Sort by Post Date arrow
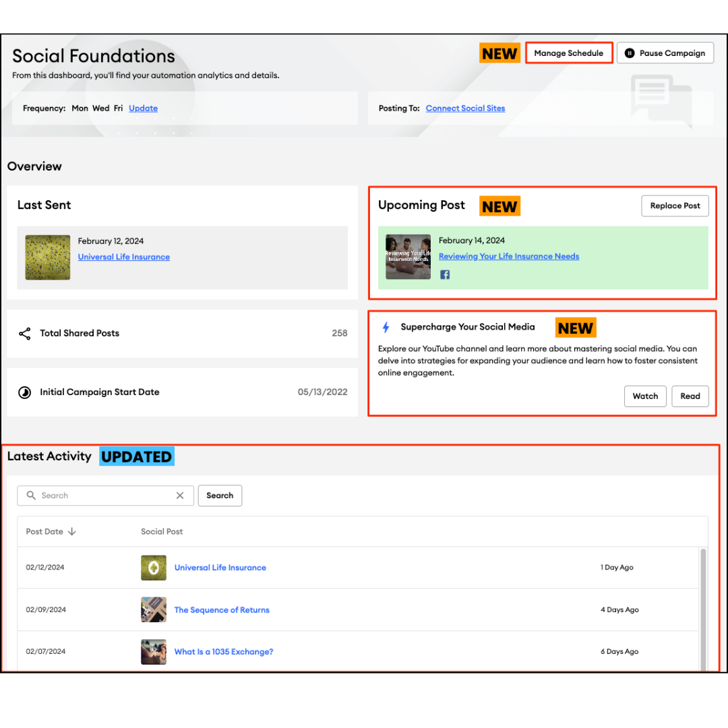This screenshot has width=728, height=728. point(72,532)
